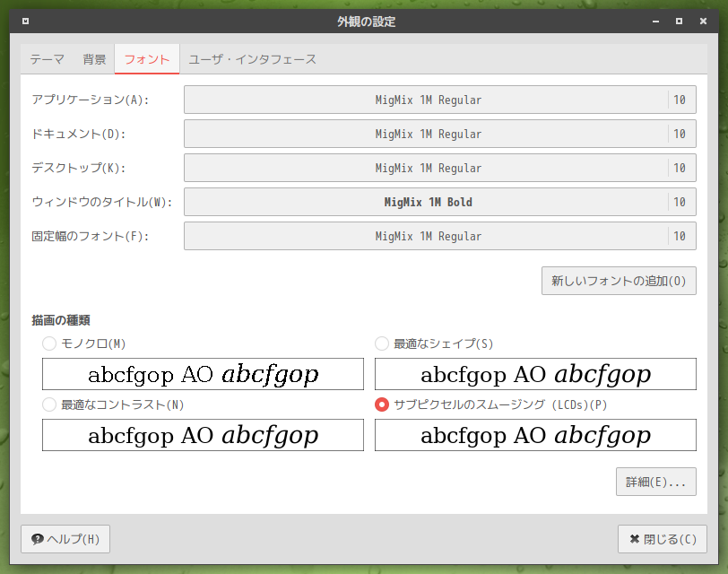
Task: Select モノクロ(M) rendering radio button
Action: [49, 344]
